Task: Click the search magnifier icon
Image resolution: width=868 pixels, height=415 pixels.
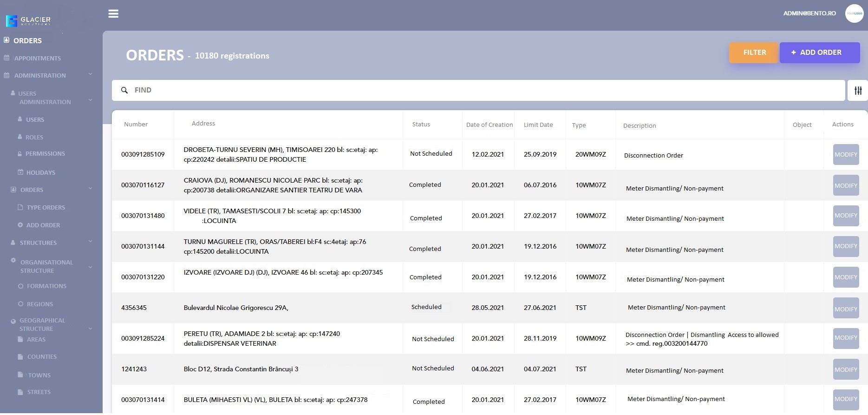Action: tap(124, 90)
